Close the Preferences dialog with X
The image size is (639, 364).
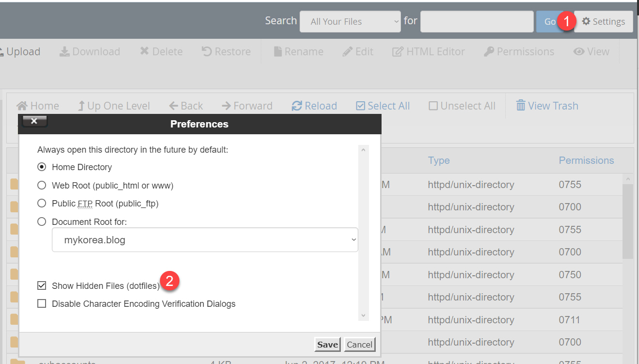point(34,121)
